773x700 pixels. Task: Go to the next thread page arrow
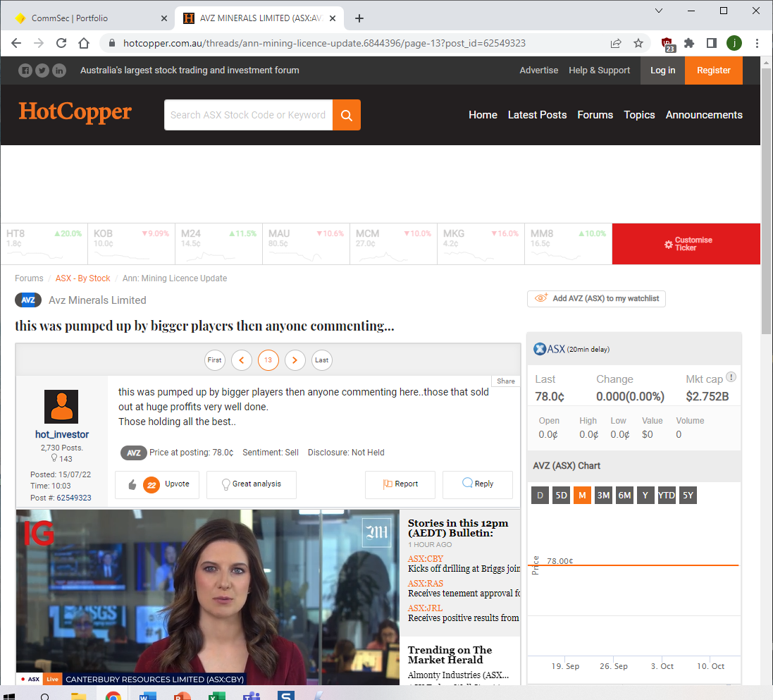[x=295, y=360]
